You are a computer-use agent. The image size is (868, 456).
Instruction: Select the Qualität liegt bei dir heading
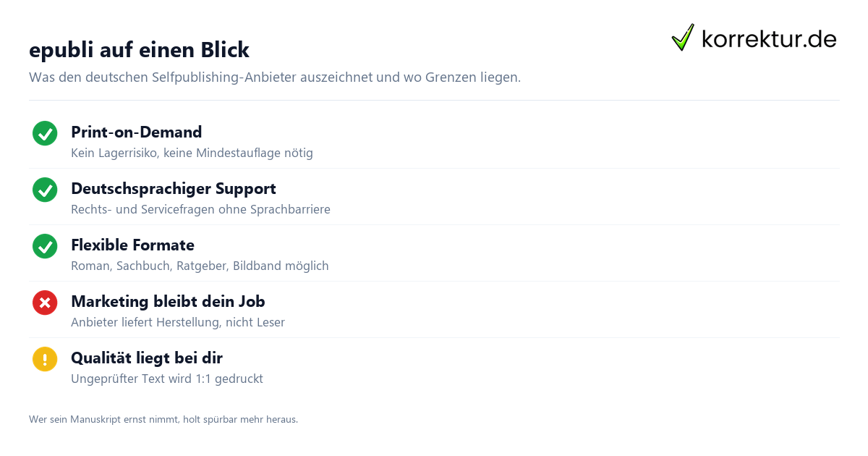click(147, 358)
